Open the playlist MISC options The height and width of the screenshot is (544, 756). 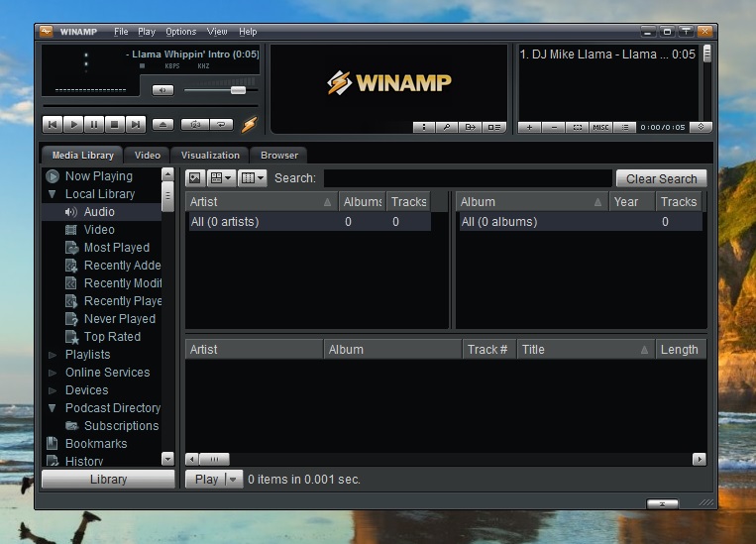click(x=600, y=127)
